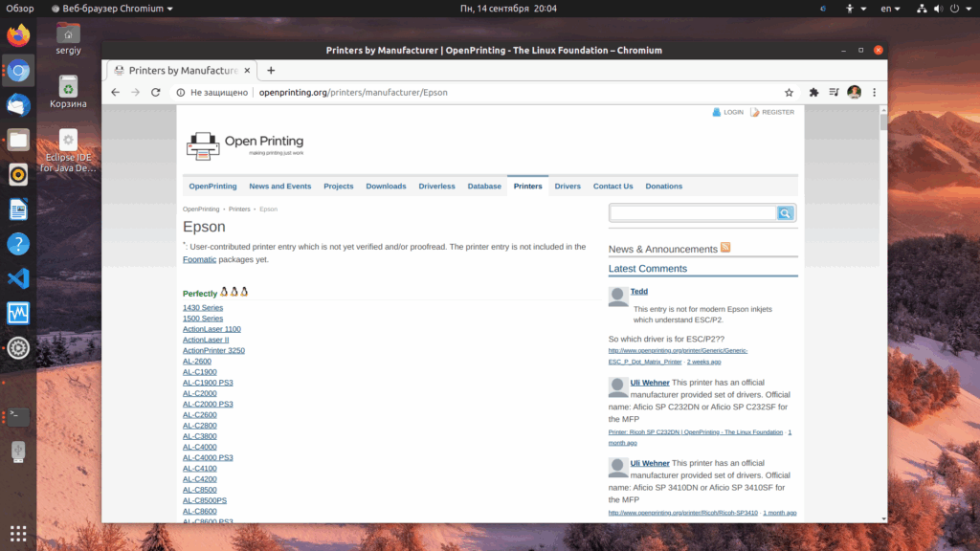This screenshot has width=980, height=551.
Task: Open Rhythmbox music player in the dock
Action: click(18, 175)
